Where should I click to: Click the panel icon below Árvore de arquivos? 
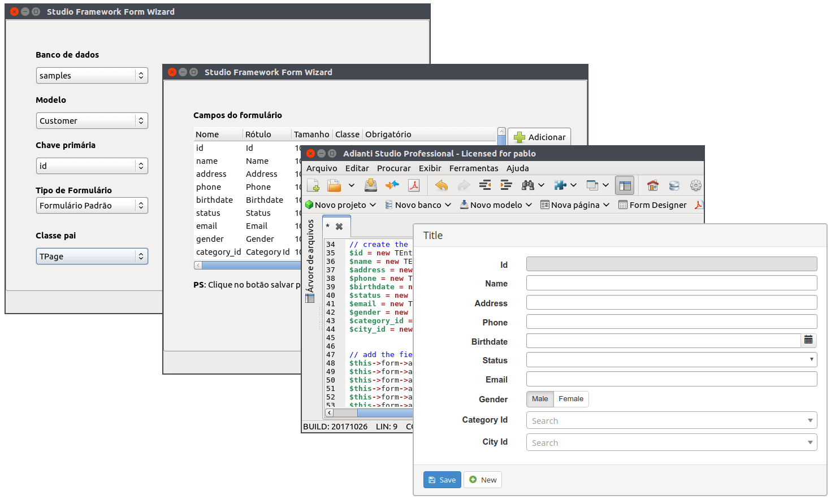click(x=310, y=298)
